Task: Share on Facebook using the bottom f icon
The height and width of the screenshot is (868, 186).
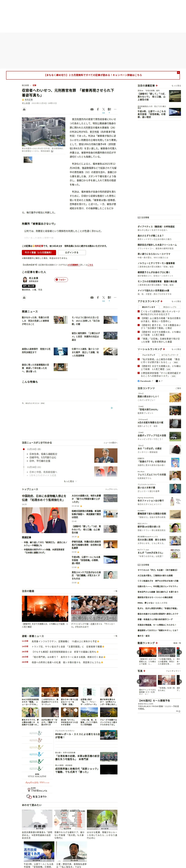Action: point(98,298)
